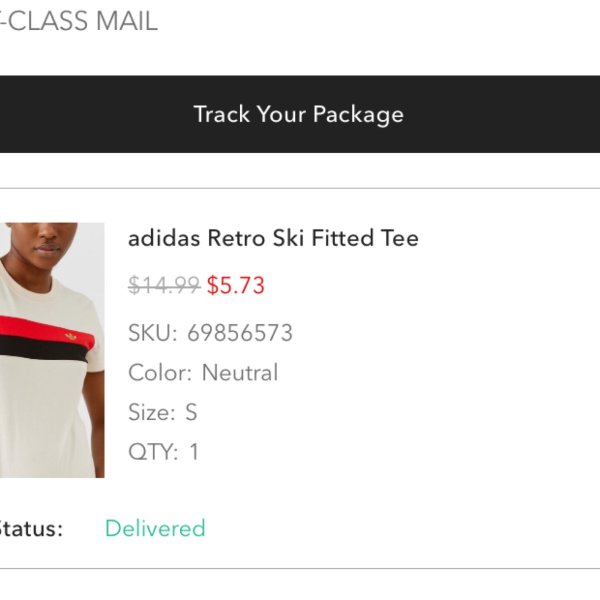The width and height of the screenshot is (600, 600).
Task: Click the Track Your Package button
Action: coord(300,114)
